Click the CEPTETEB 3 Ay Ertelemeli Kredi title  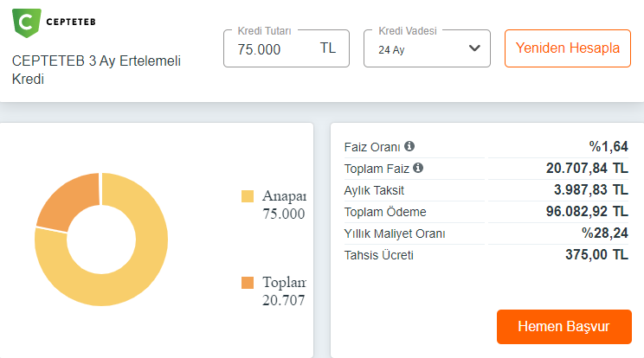click(96, 70)
